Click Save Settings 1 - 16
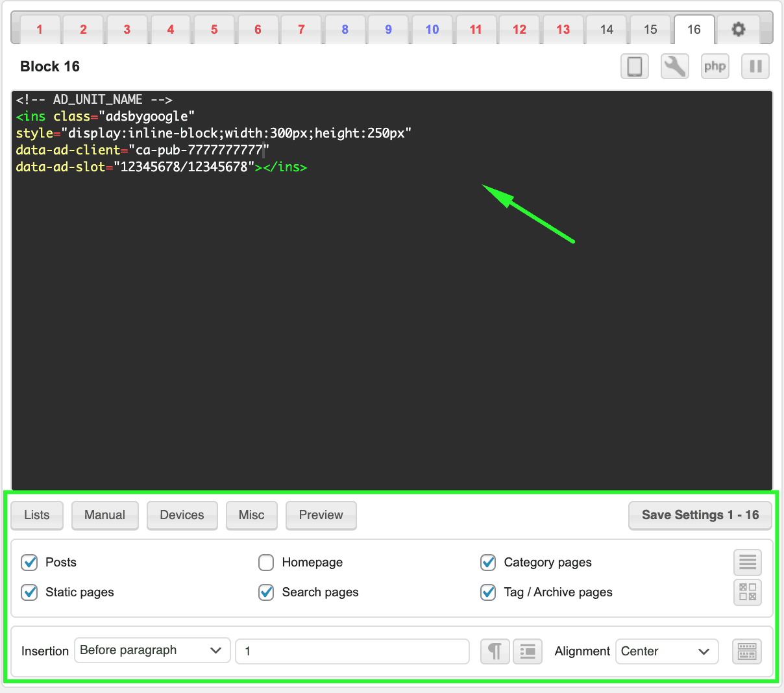 (700, 515)
